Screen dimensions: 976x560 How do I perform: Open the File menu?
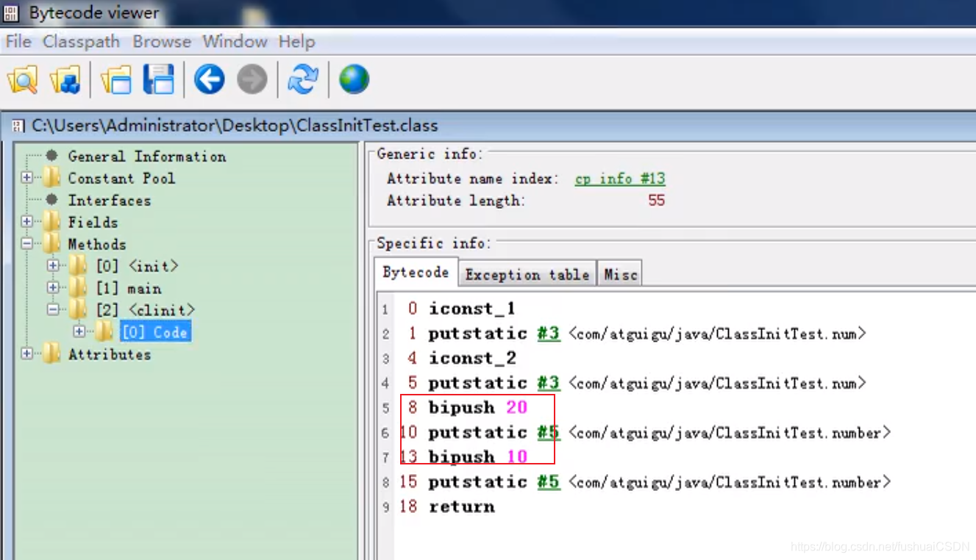coord(18,42)
